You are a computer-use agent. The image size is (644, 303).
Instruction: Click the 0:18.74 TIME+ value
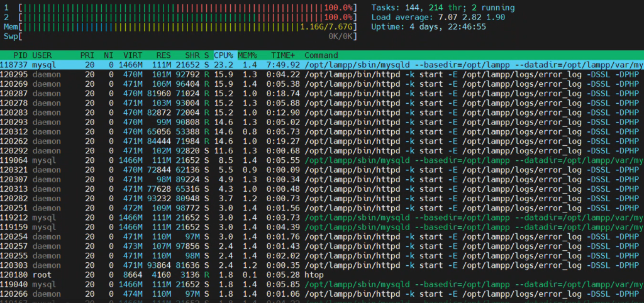tap(283, 93)
